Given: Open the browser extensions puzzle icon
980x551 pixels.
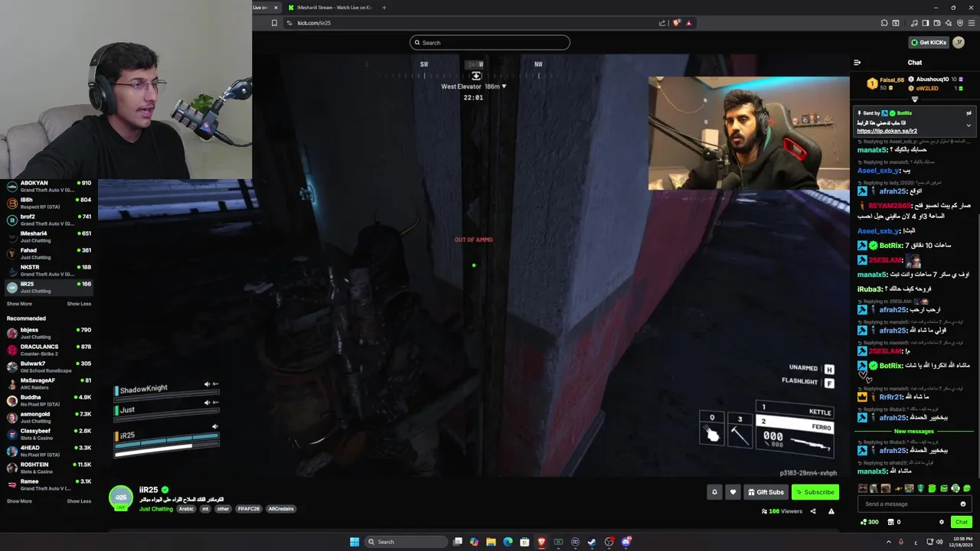Looking at the screenshot, I should pos(884,23).
